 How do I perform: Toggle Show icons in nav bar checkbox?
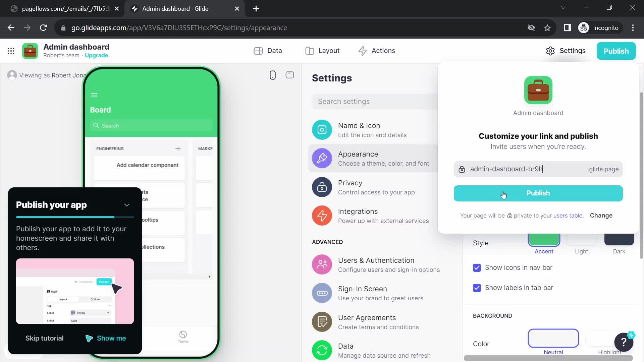pyautogui.click(x=478, y=267)
